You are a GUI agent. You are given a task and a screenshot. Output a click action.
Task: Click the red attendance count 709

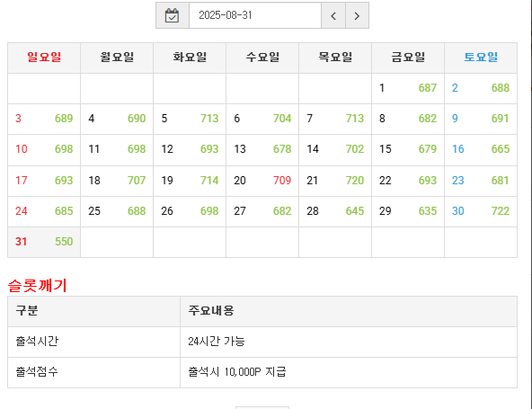[282, 181]
